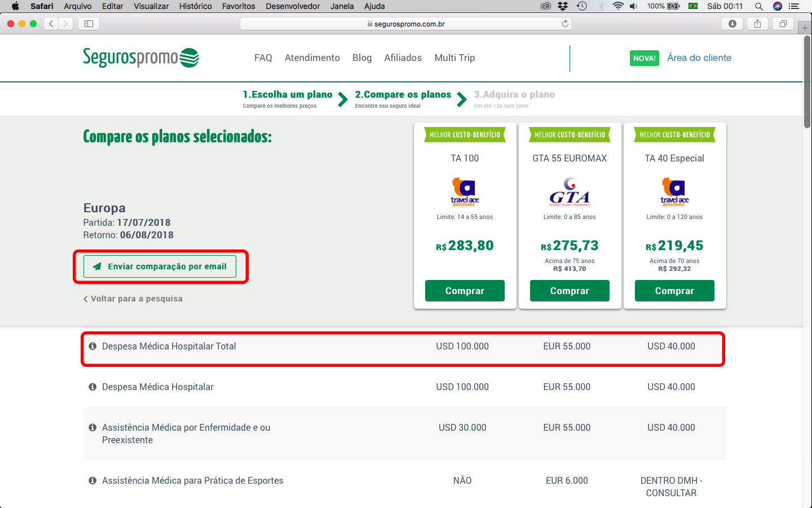Screen dimensions: 812x508
Task: Open Spotlight search magnifier
Action: pyautogui.click(x=759, y=6)
